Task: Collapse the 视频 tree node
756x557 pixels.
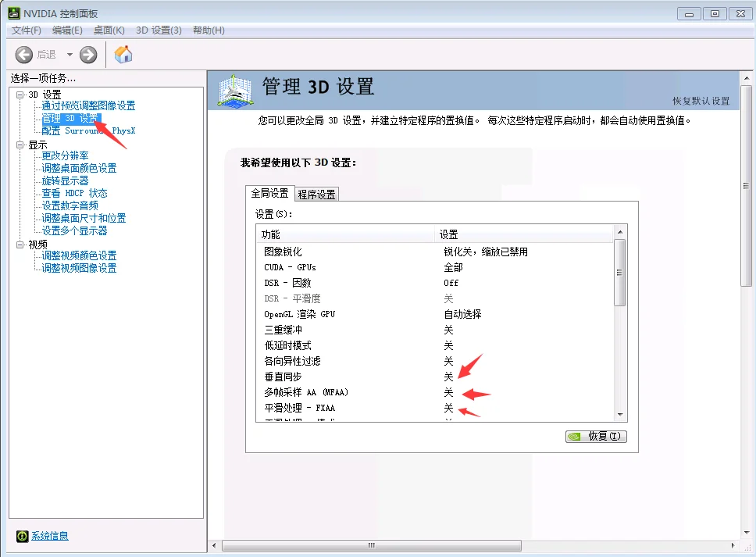Action: pyautogui.click(x=20, y=245)
